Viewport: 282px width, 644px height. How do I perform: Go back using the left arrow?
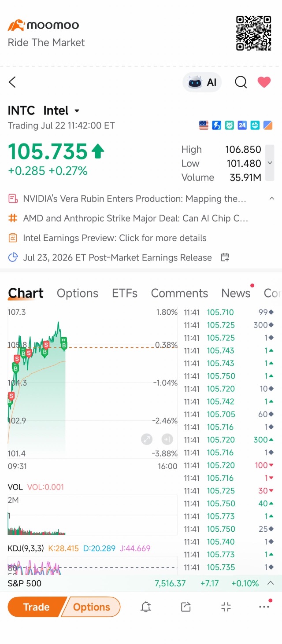pos(12,82)
